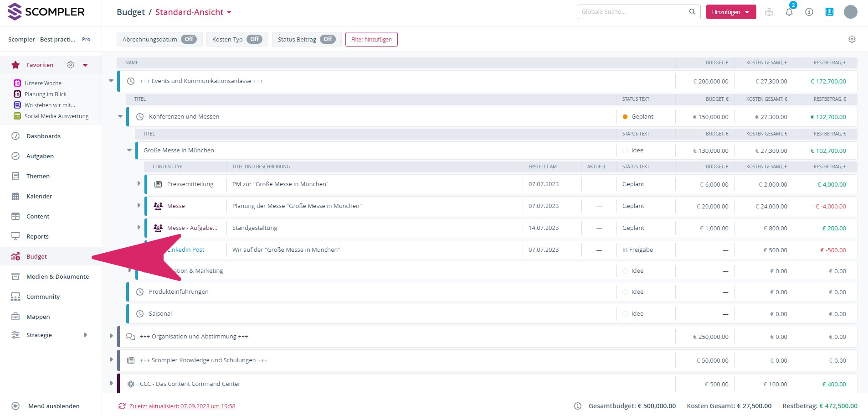
Task: Toggle the Kosten-Typ filter switch
Action: click(x=254, y=39)
